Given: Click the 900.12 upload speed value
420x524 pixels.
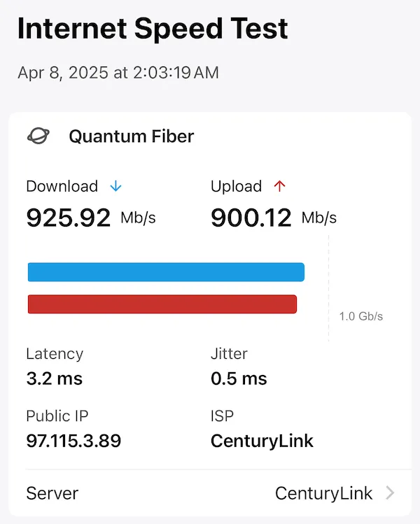Looking at the screenshot, I should click(x=251, y=218).
